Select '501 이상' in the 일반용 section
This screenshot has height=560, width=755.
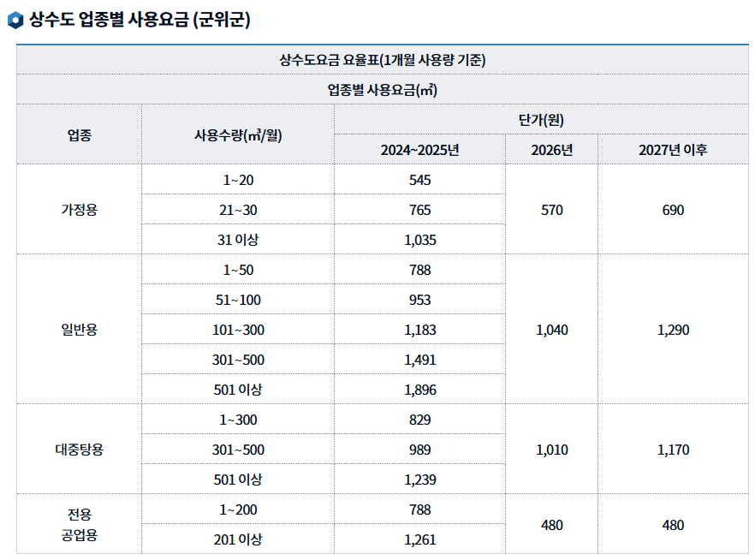click(238, 390)
